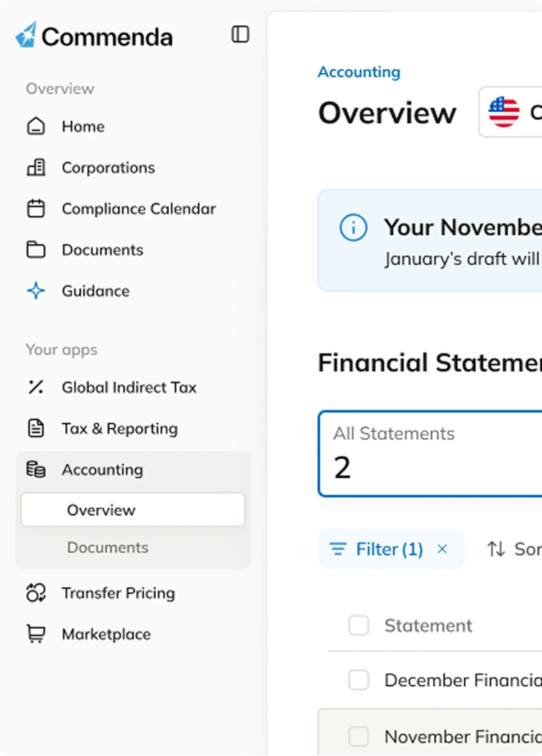Viewport: 542px width, 756px height.
Task: Click the Filter (1) button
Action: 377,549
